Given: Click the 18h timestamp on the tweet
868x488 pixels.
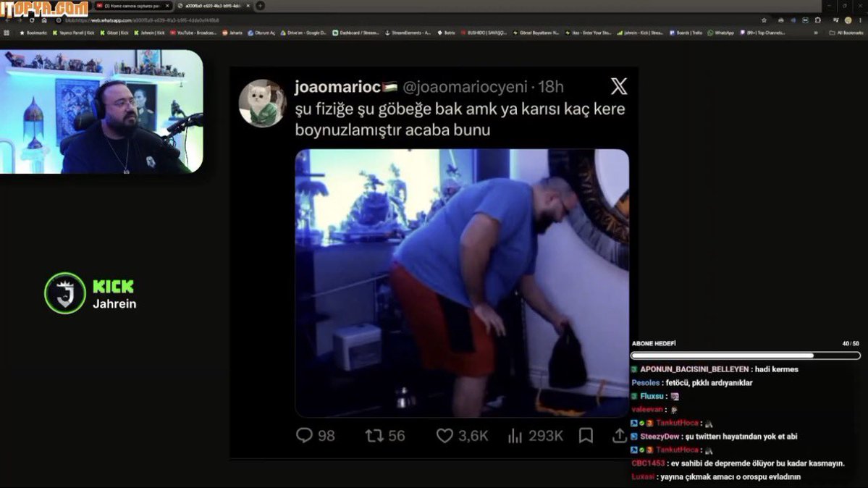Looking at the screenshot, I should 551,86.
